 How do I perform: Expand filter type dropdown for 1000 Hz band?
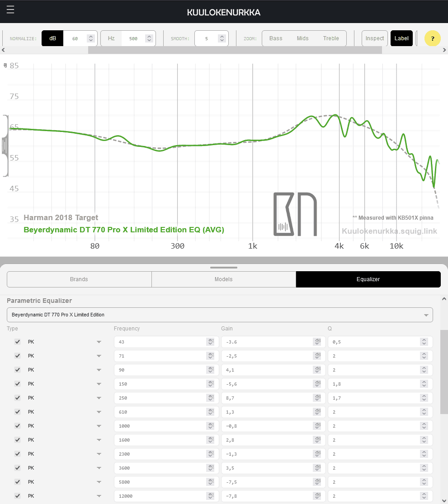[x=99, y=426]
